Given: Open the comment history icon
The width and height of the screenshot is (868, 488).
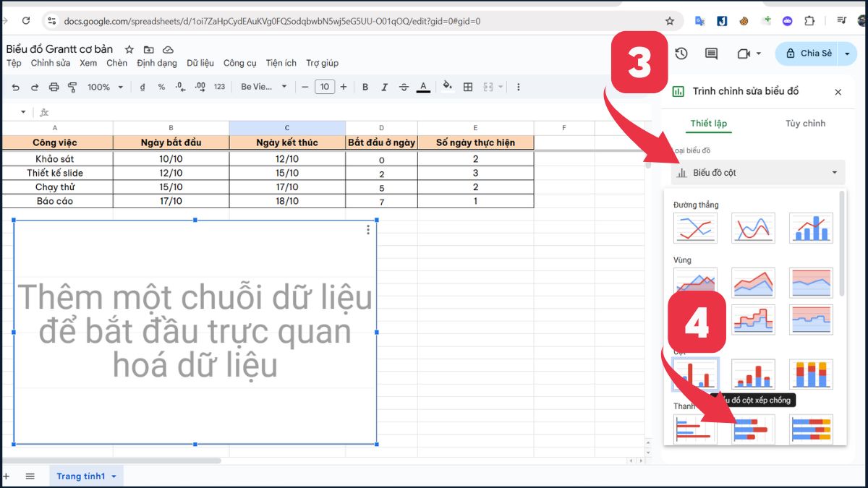Looking at the screenshot, I should pos(710,53).
